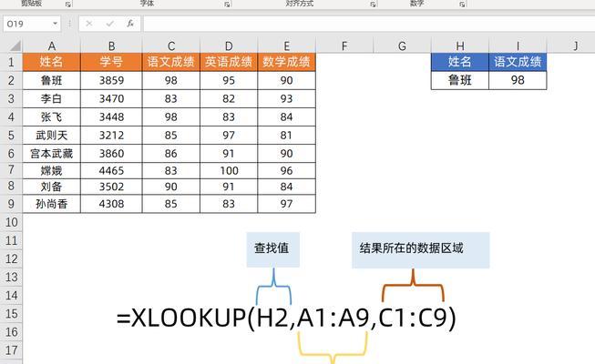This screenshot has width=595, height=364.
Task: Click 刘备's Chinese score 90
Action: click(x=171, y=187)
